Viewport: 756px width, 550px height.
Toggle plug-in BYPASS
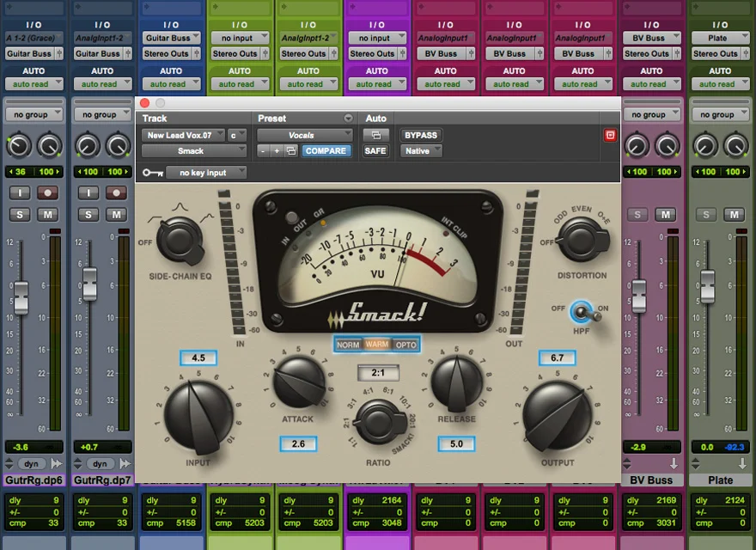421,135
